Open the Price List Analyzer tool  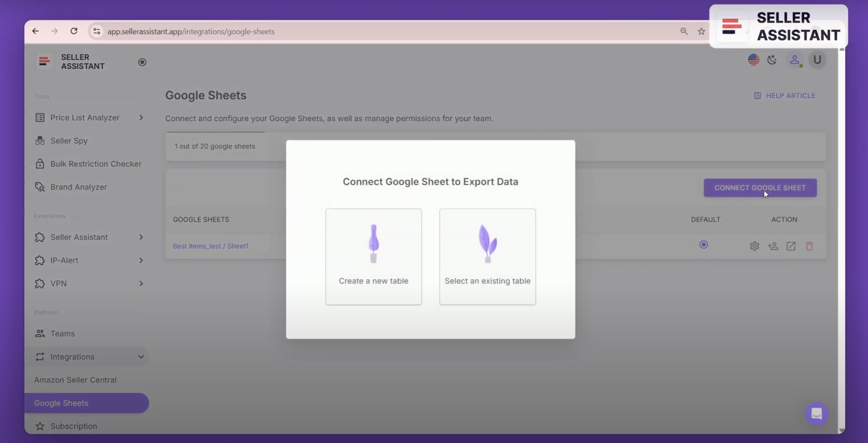(85, 117)
